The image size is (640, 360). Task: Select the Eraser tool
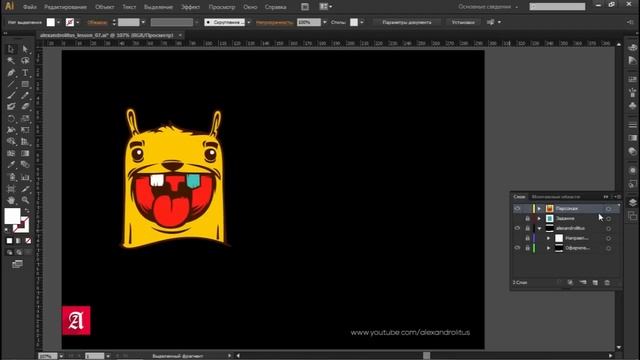[x=25, y=107]
